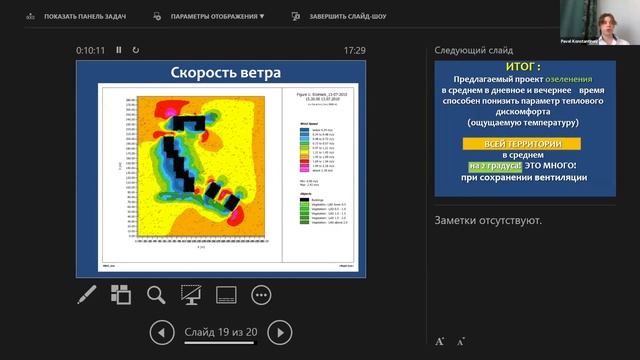Click the Show Taskbar icon
Image resolution: width=640 pixels, height=360 pixels.
[x=30, y=16]
